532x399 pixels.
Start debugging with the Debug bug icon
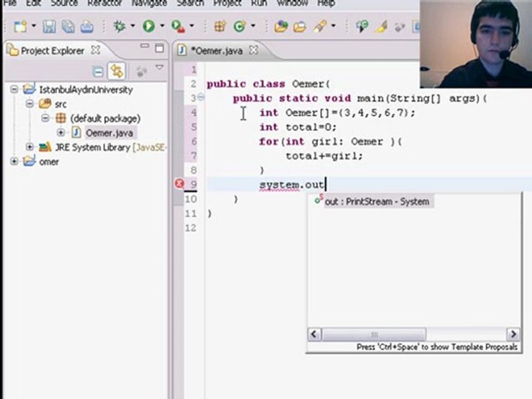coord(120,26)
